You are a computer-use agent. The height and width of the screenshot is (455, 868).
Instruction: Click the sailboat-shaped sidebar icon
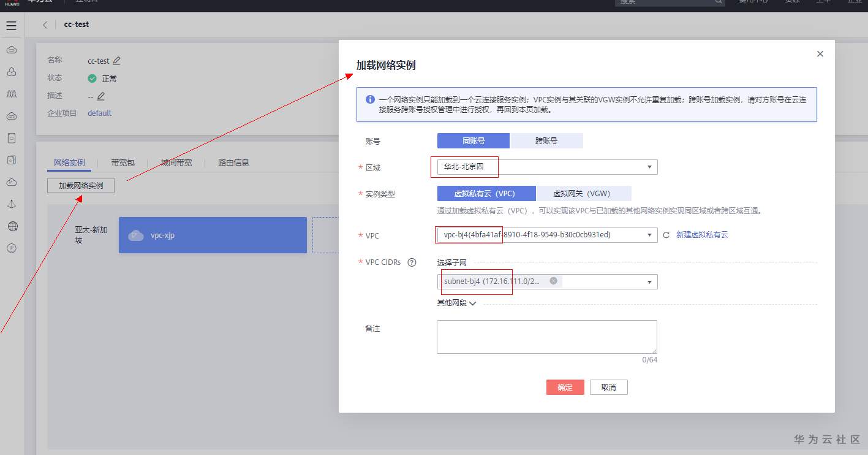point(12,204)
